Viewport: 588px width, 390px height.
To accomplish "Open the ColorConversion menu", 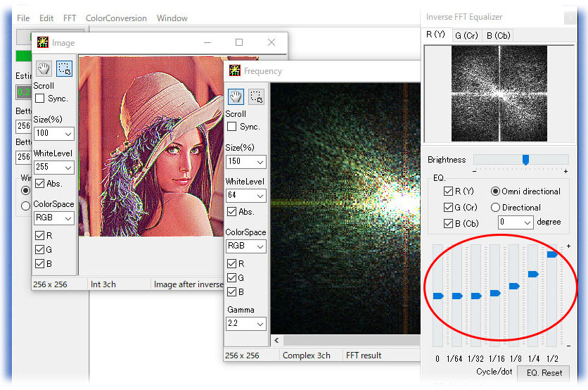I will [x=116, y=18].
